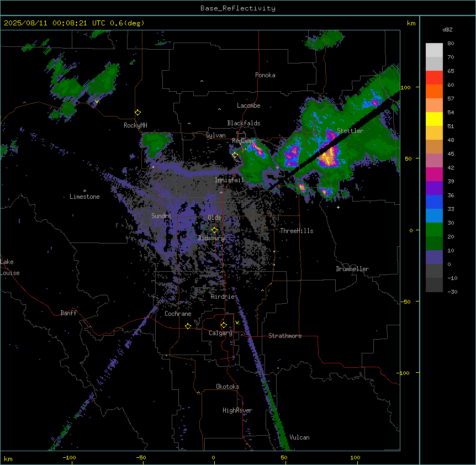Pick the purple 36-39 dBZ legend band
Screen dimensions: 476x465
click(x=434, y=188)
